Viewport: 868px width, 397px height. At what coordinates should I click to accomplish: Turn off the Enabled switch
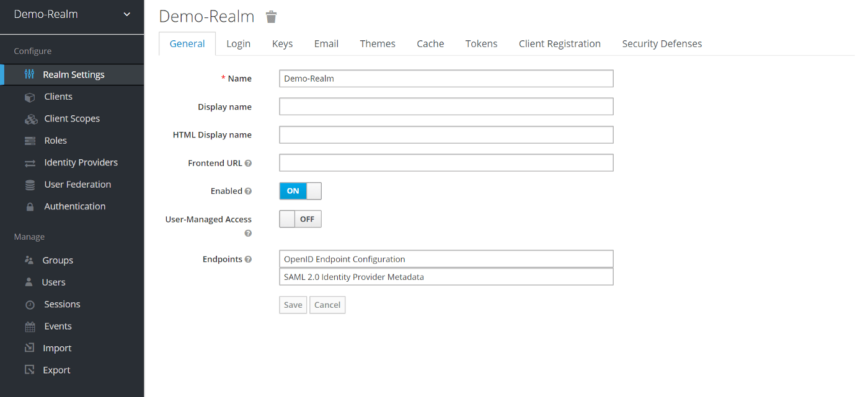coord(300,191)
